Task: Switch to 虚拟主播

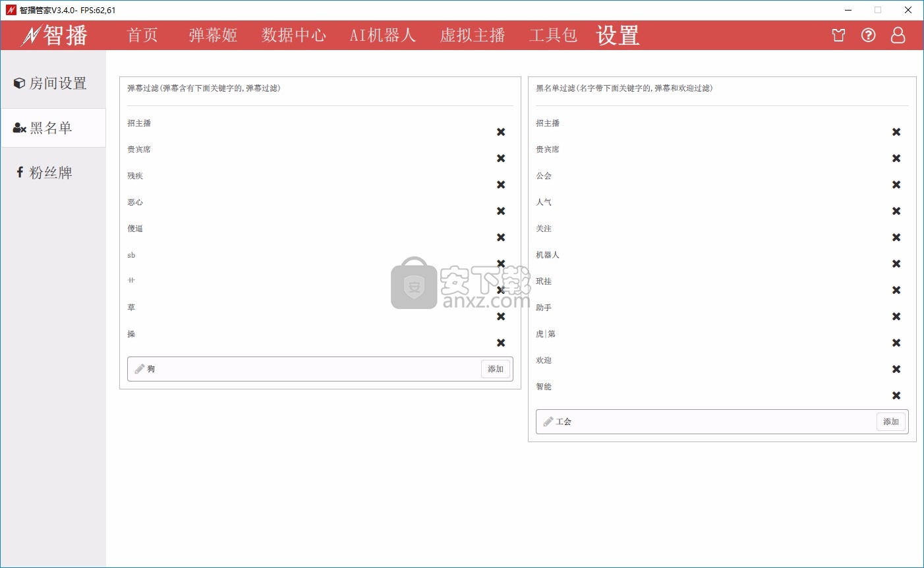Action: [473, 35]
